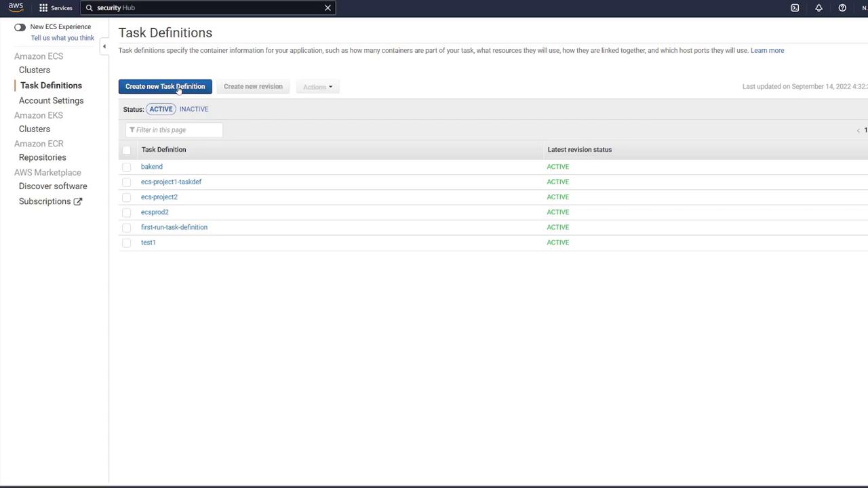This screenshot has height=488, width=868.
Task: Open the test1 task definition
Action: pyautogui.click(x=149, y=243)
